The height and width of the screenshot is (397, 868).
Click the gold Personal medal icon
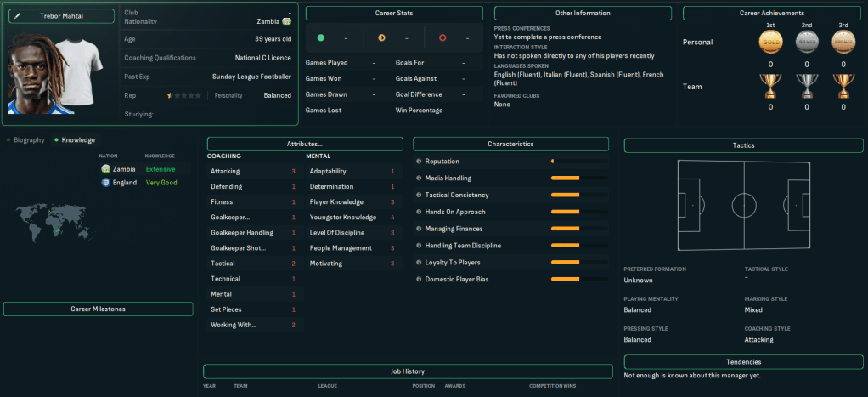770,43
